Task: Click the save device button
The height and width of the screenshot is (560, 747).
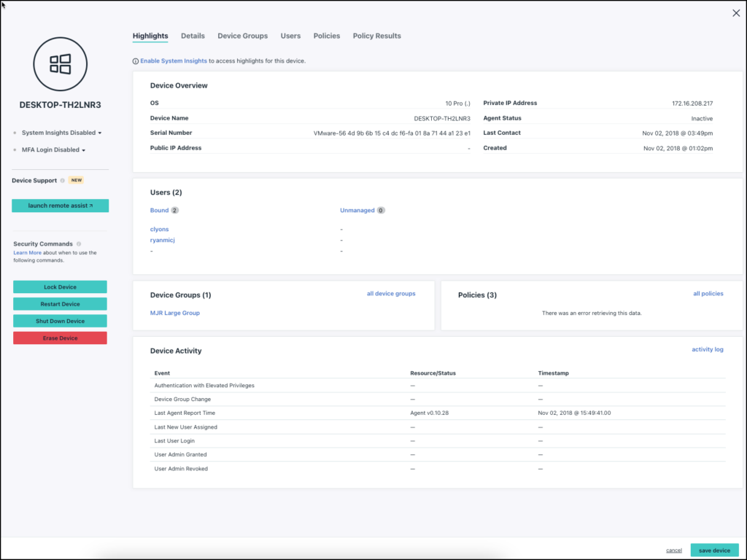Action: (714, 550)
